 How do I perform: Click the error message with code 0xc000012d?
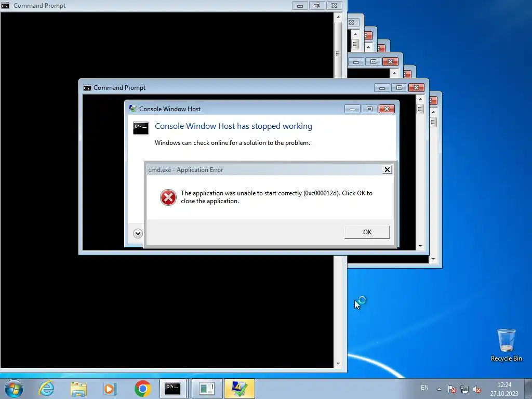tap(276, 197)
